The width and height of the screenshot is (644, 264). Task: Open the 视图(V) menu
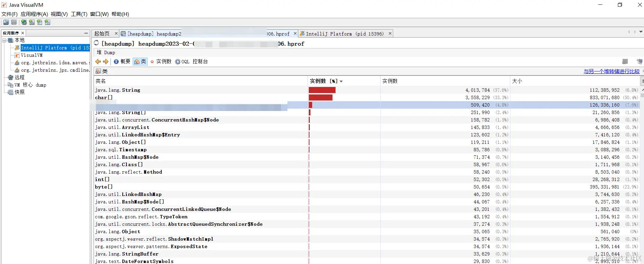[x=59, y=14]
